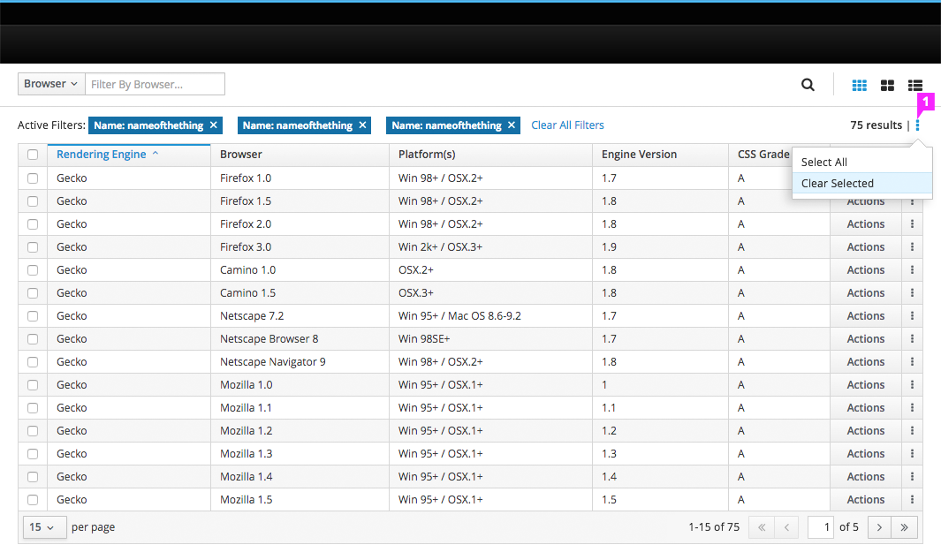Open the 15 per page dropdown
Image resolution: width=941 pixels, height=560 pixels.
click(42, 527)
